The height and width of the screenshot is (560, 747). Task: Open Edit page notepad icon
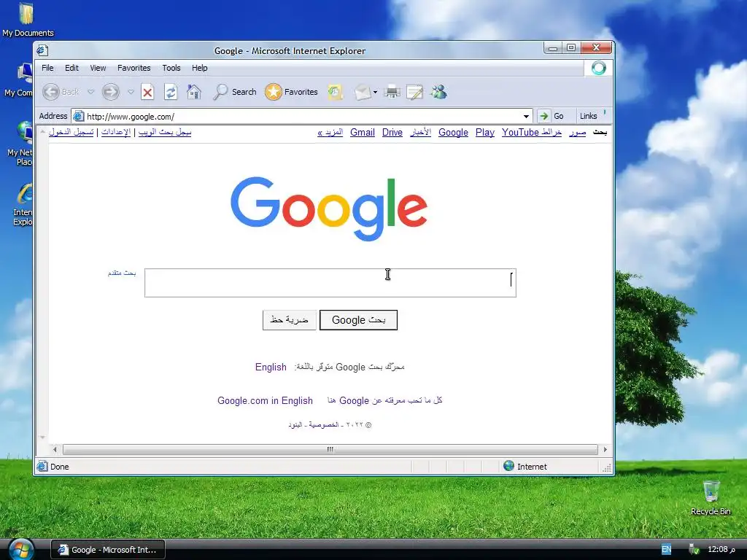point(414,92)
